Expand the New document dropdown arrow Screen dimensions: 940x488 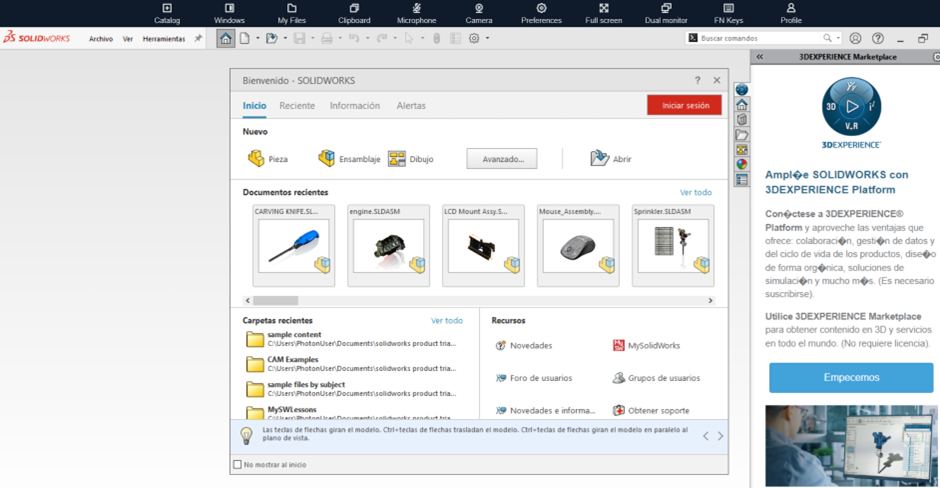click(258, 38)
